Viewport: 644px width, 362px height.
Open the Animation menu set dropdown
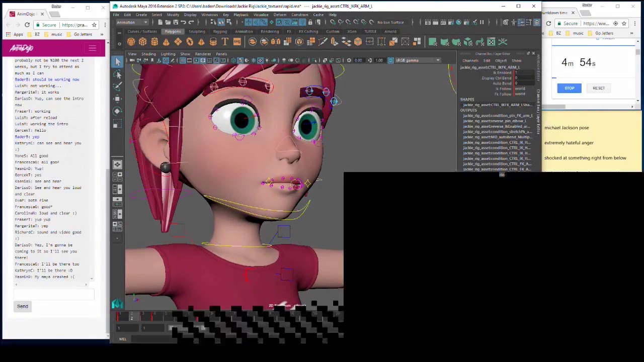click(x=132, y=23)
